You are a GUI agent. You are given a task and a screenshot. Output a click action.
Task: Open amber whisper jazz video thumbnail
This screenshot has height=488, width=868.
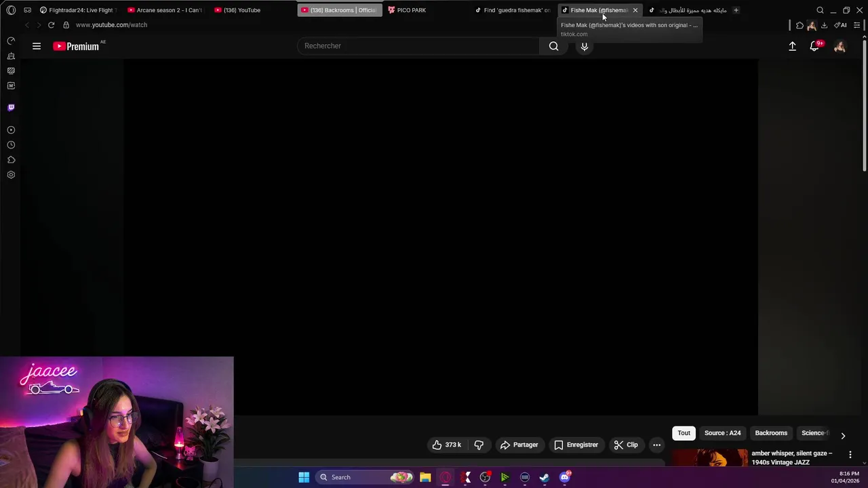[710, 457]
